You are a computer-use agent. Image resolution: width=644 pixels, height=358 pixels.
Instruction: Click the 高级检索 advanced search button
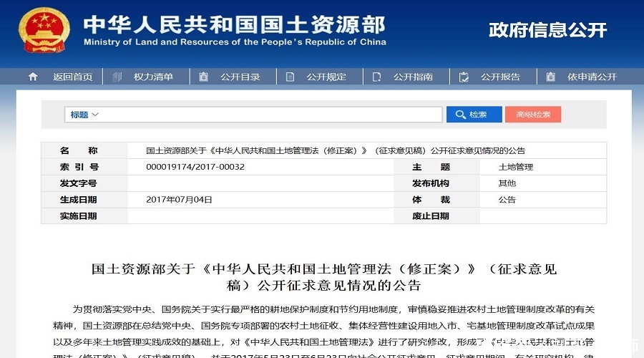point(533,115)
